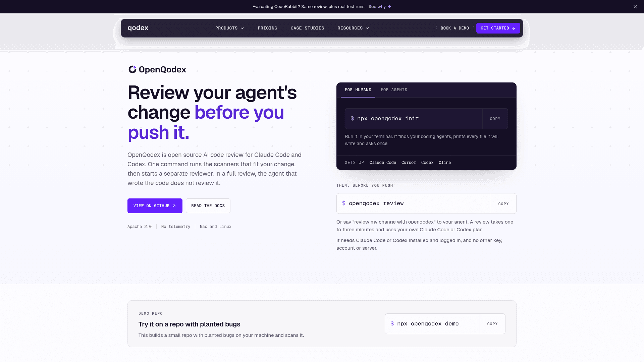This screenshot has height=362, width=644.
Task: Click the npx openqodex init command text
Action: coord(388,119)
